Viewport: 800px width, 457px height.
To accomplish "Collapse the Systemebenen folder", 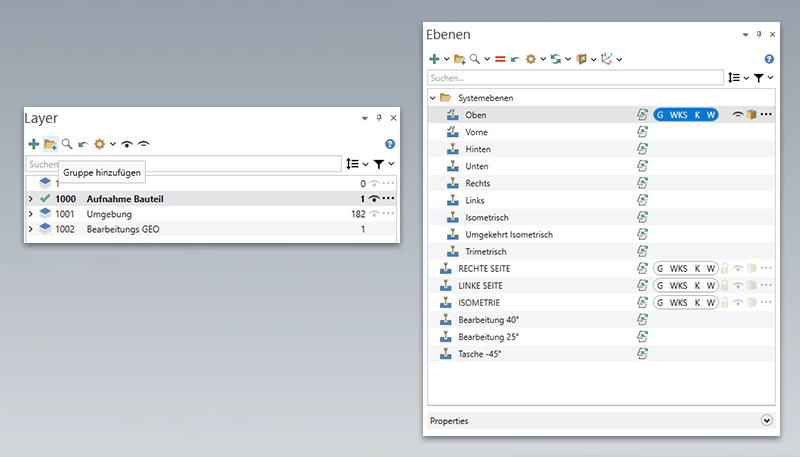I will (x=433, y=98).
